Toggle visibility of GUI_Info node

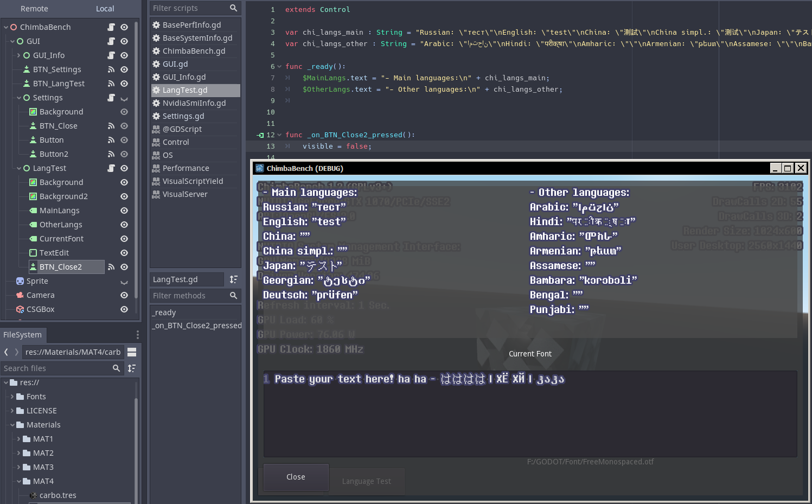(124, 55)
